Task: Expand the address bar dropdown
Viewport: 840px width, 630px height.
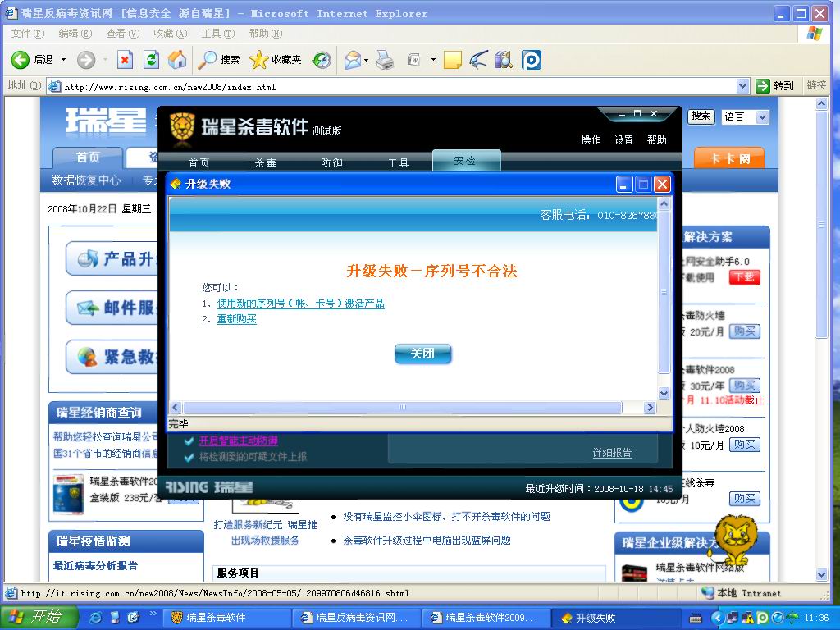Action: 742,85
